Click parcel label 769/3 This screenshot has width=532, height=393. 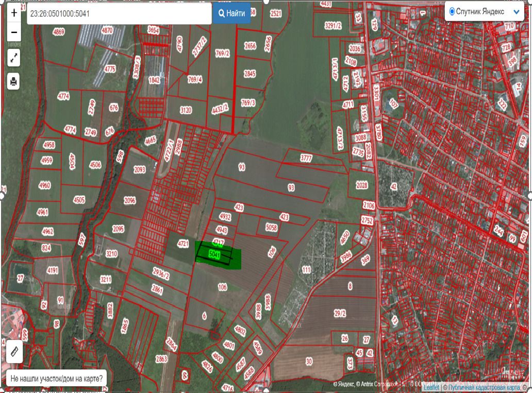[x=248, y=102]
